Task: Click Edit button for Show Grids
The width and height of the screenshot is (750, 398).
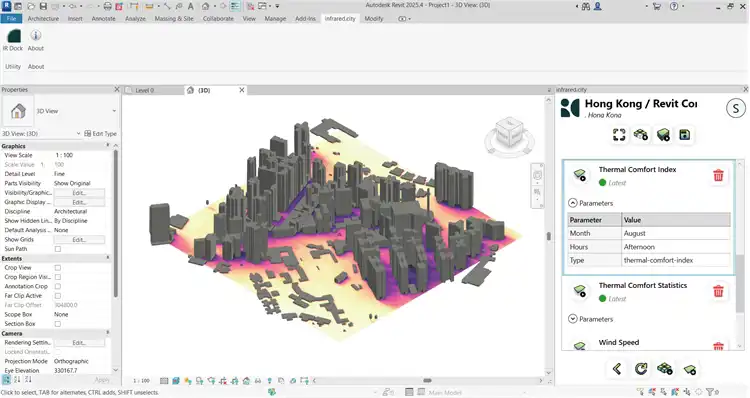Action: pyautogui.click(x=79, y=240)
